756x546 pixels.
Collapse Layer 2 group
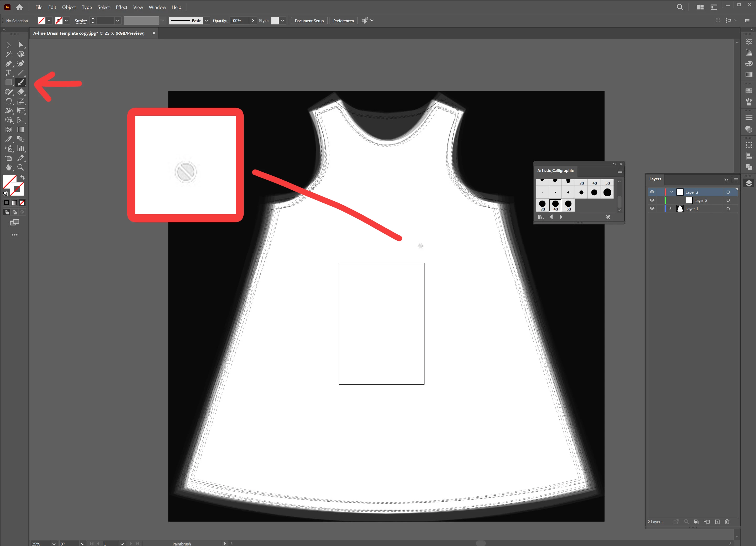coord(671,192)
